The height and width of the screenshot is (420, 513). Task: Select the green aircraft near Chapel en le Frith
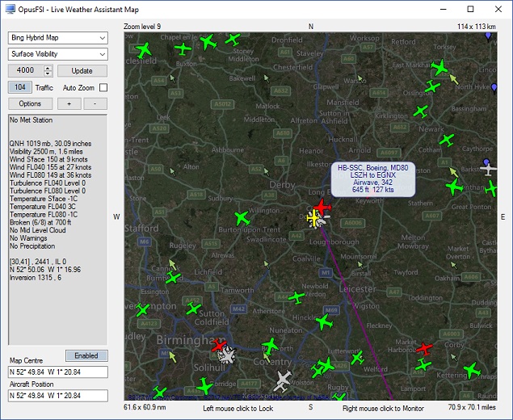pos(208,42)
